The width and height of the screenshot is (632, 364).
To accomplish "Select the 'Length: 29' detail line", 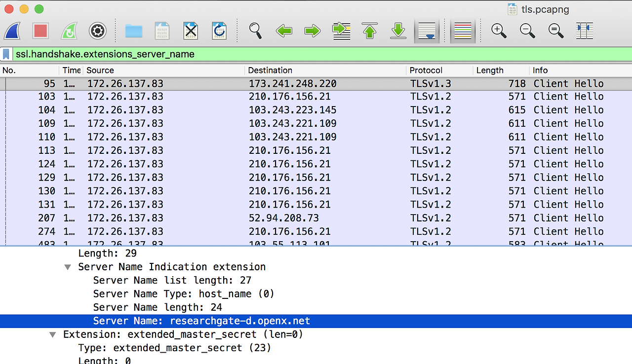I will pos(316,254).
